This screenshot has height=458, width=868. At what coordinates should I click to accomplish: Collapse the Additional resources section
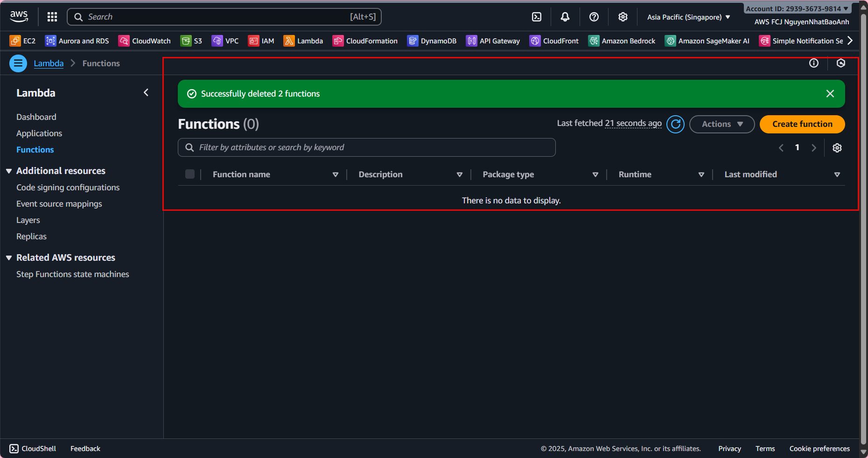click(9, 171)
